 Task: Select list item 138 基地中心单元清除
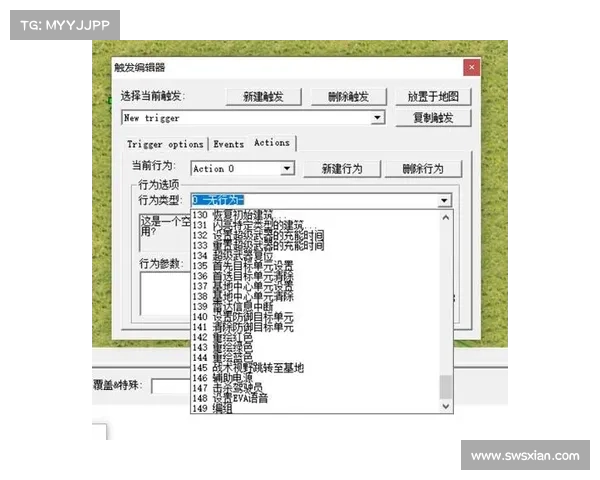coord(316,297)
